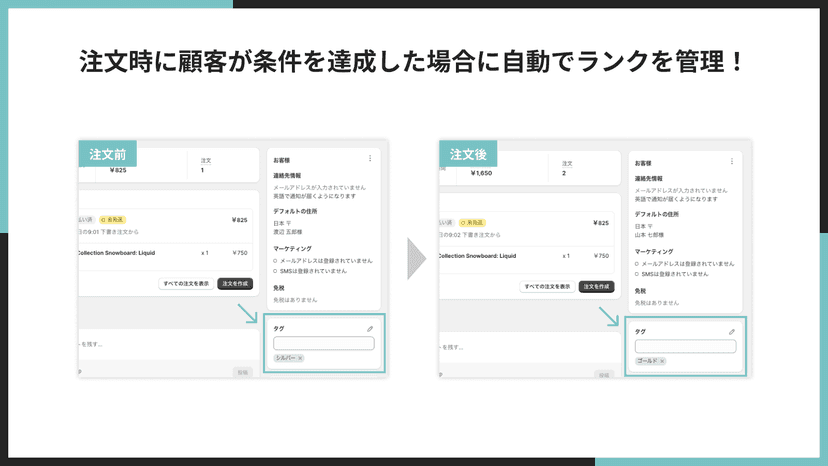828x466 pixels.
Task: Open the お客様 three-dot menu in 注文後 screenshot
Action: pos(732,162)
